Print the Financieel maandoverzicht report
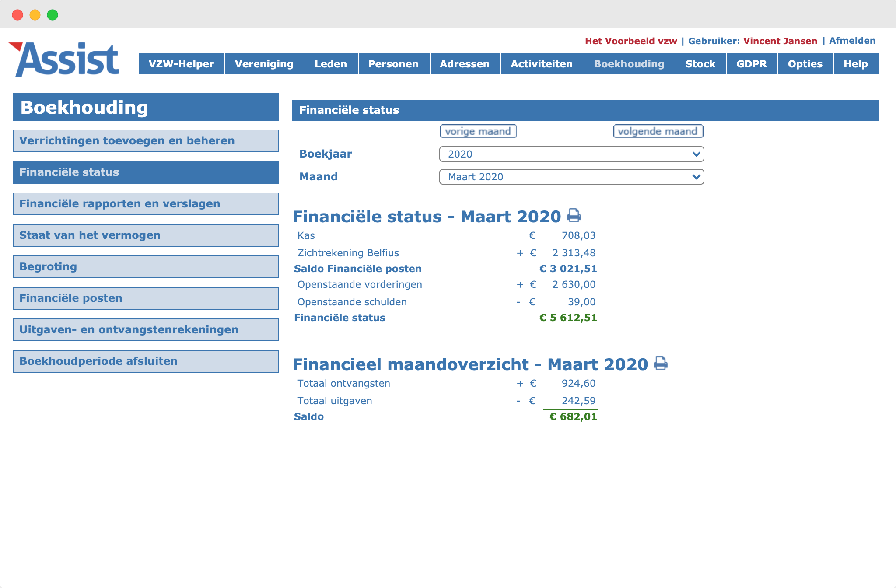The image size is (896, 588). click(x=661, y=363)
